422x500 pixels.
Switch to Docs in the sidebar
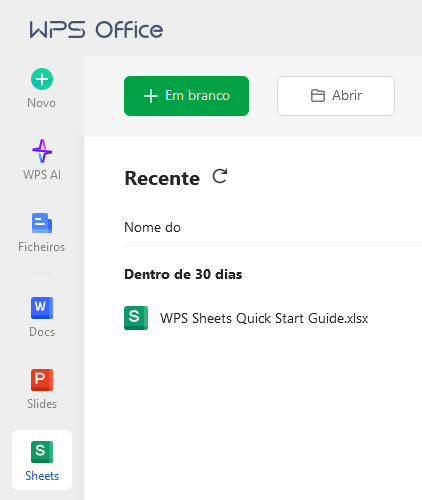pyautogui.click(x=42, y=317)
